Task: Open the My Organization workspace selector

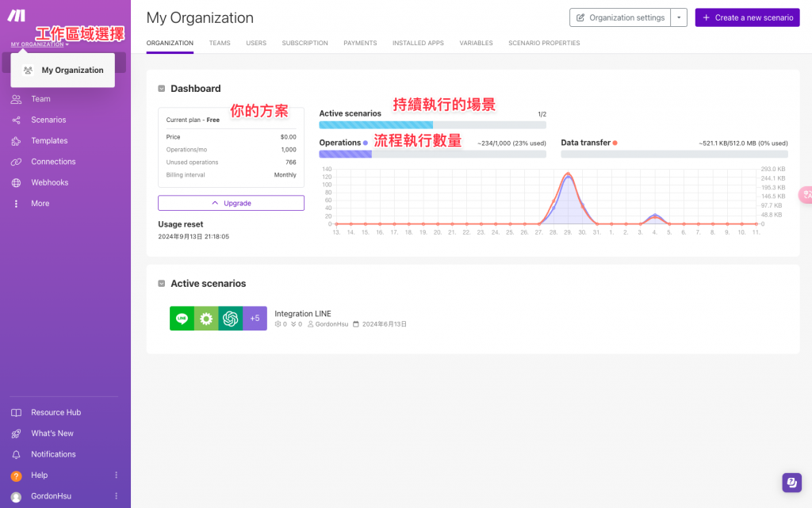Action: pyautogui.click(x=40, y=44)
